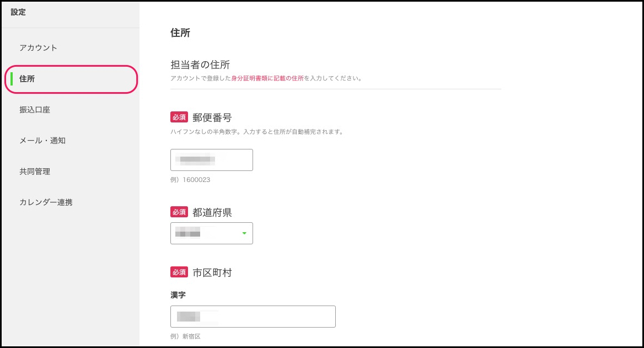Click the 郵便番号 field label
Image resolution: width=644 pixels, height=348 pixels.
tap(212, 117)
